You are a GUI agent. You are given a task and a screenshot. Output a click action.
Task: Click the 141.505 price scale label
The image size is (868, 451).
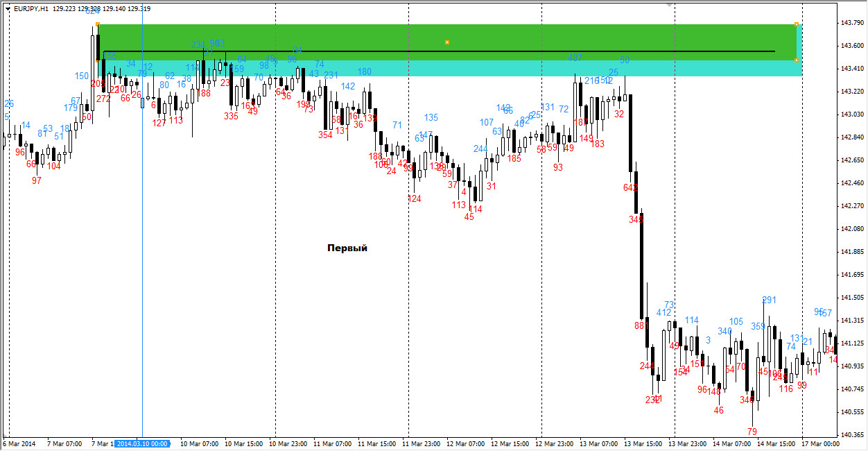851,298
